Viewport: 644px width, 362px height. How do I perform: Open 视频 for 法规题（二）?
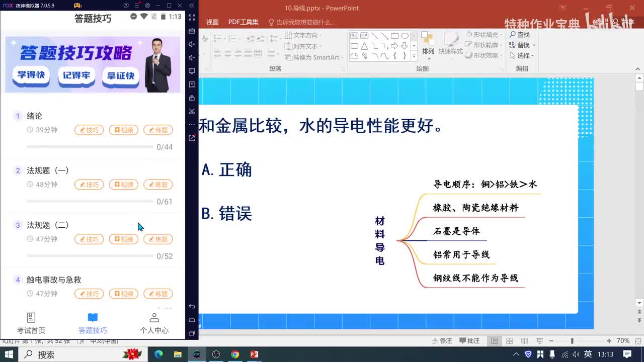(123, 239)
